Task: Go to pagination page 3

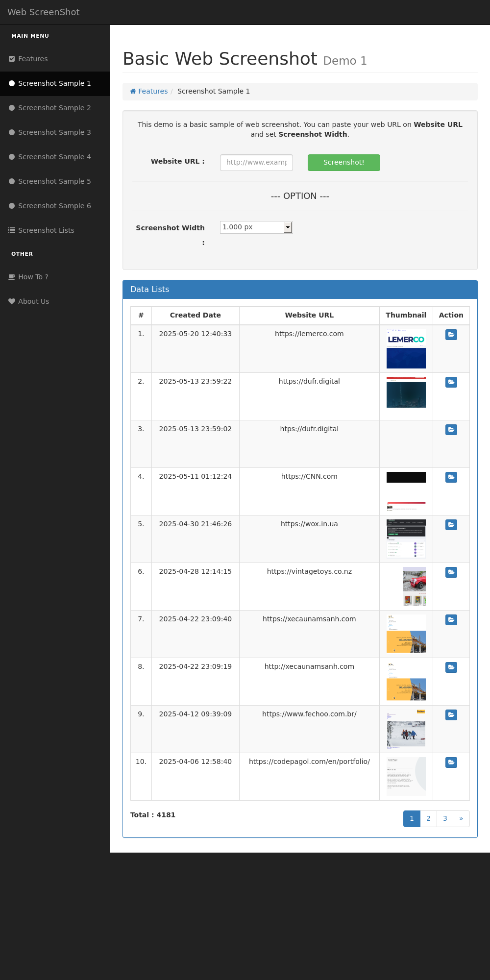Action: (x=445, y=819)
